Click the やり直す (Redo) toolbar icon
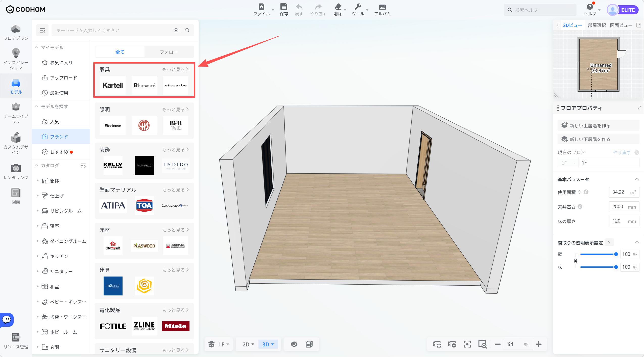The width and height of the screenshot is (644, 357). click(318, 10)
